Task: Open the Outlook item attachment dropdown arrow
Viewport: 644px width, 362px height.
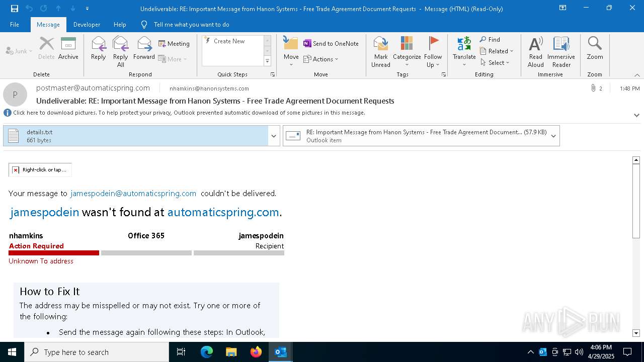Action: coord(553,136)
